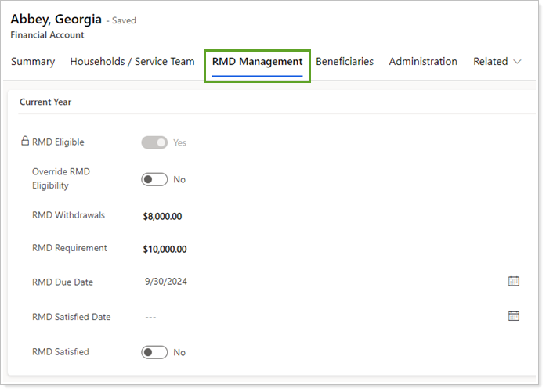Screen dimensions: 546x392
Task: Select the RMD Management tab
Action: click(x=257, y=62)
